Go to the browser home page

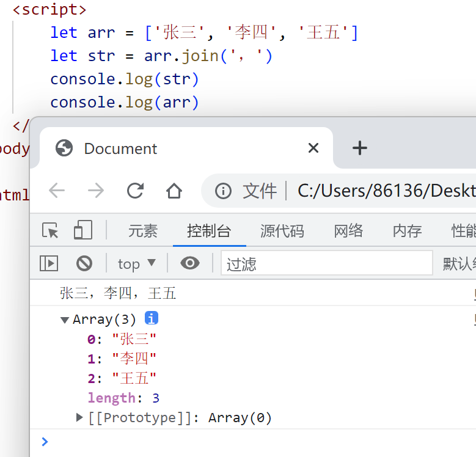click(174, 191)
